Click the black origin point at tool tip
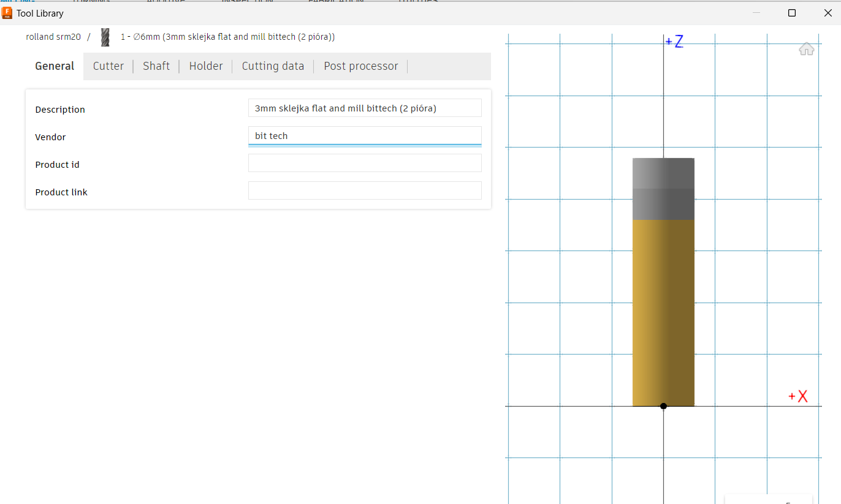 (x=663, y=406)
